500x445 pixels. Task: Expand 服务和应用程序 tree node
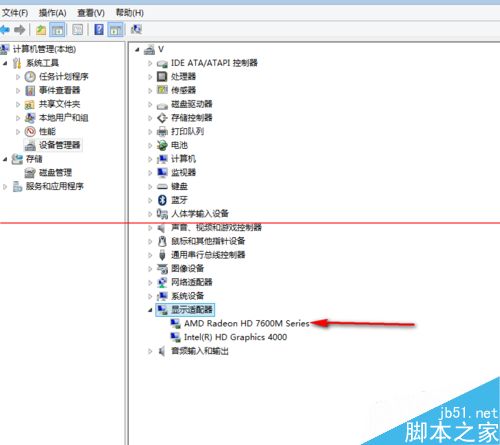5,187
